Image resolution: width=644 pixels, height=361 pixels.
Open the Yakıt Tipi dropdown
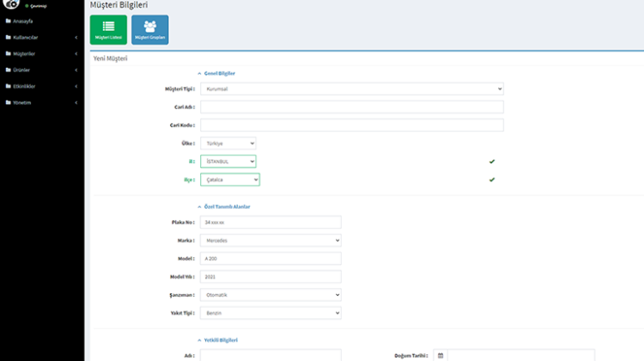click(x=270, y=313)
